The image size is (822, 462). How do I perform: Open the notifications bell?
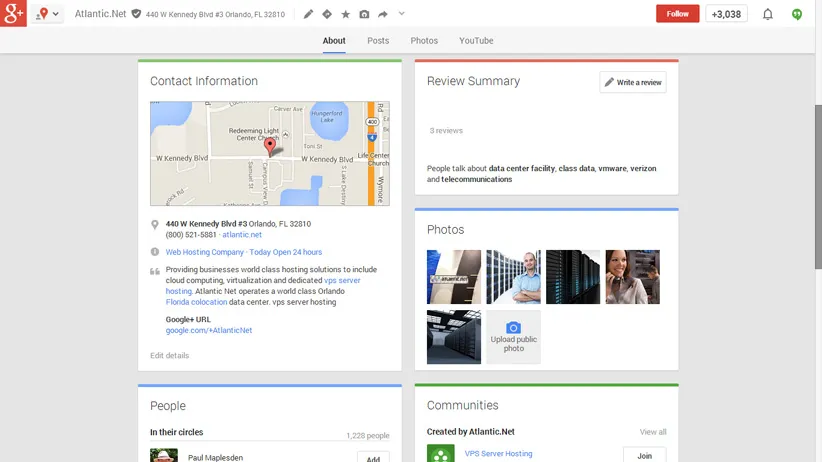click(768, 14)
